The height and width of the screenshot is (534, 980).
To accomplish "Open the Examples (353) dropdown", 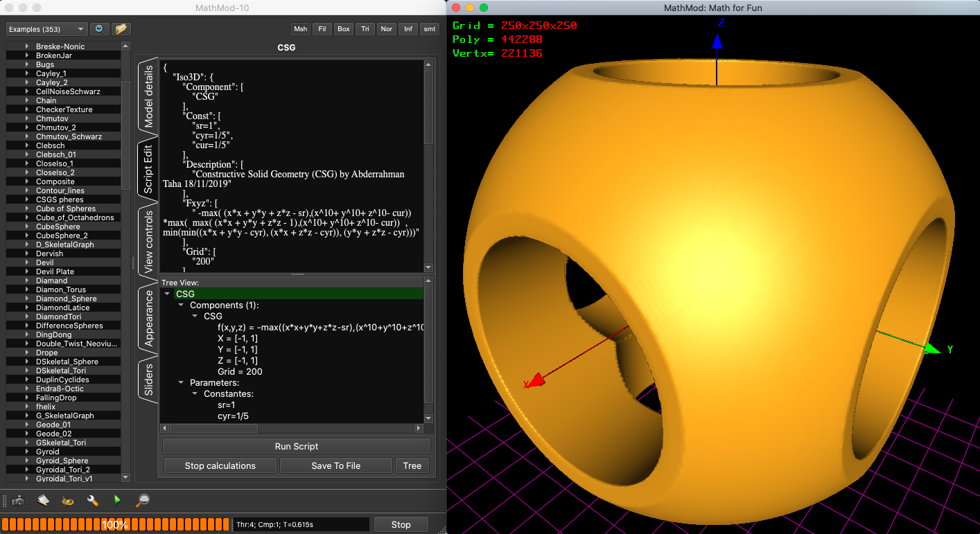I will (45, 29).
